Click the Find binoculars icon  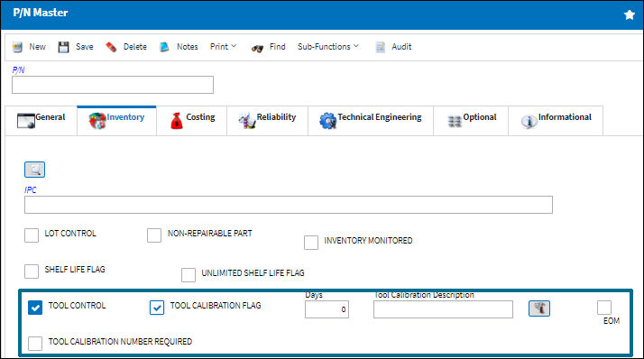[x=257, y=48]
